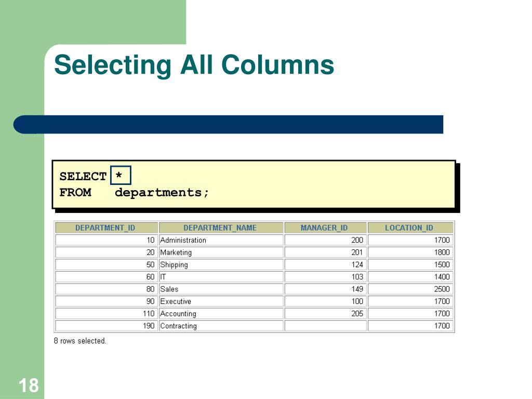Click the empty manager ID cell for Contracting
The width and height of the screenshot is (532, 399).
(325, 325)
